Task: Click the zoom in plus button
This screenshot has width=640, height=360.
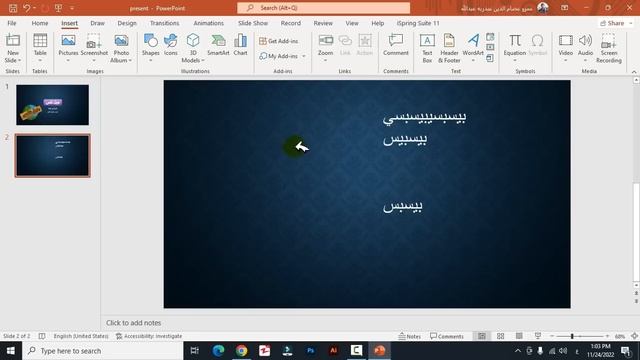Action: click(x=607, y=336)
